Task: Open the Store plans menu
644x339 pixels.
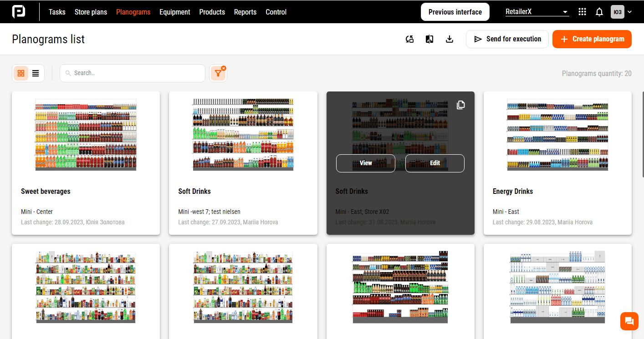Action: coord(91,12)
